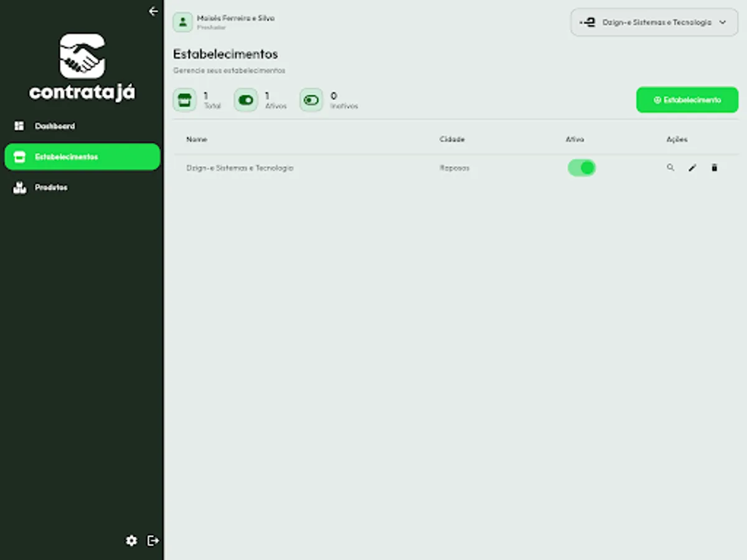747x560 pixels.
Task: Delete Dzign-e using the trash icon
Action: (x=714, y=168)
